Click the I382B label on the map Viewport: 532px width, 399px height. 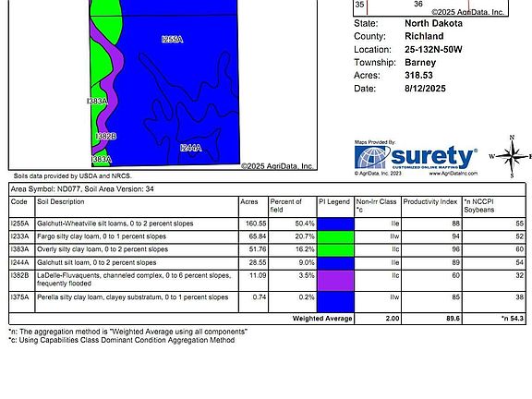pos(106,136)
